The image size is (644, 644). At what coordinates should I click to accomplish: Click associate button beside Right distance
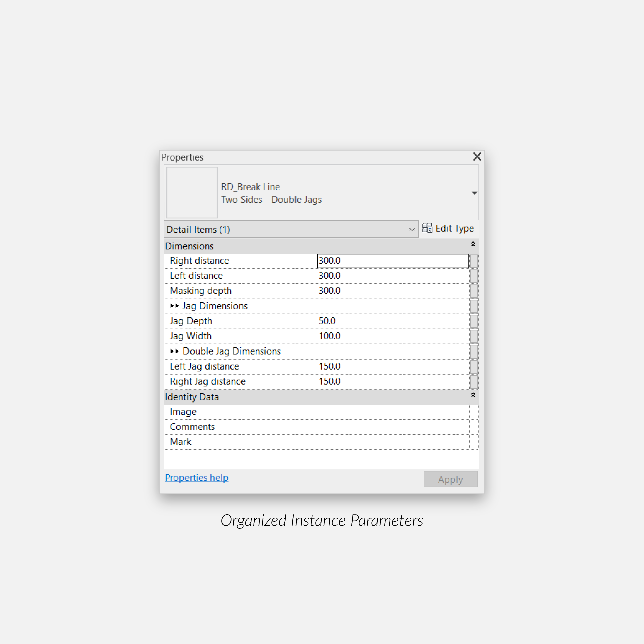tap(474, 261)
